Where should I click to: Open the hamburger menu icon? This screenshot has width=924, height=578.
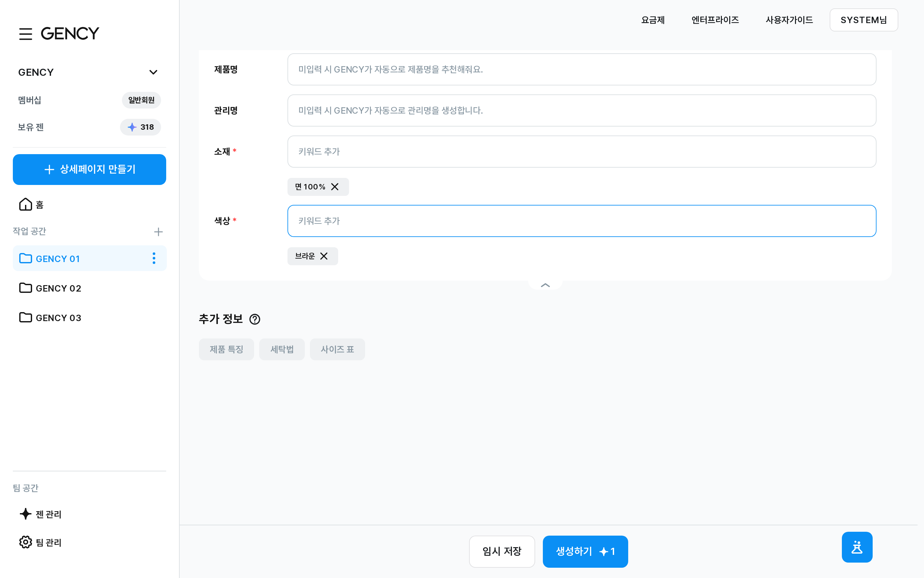coord(26,34)
